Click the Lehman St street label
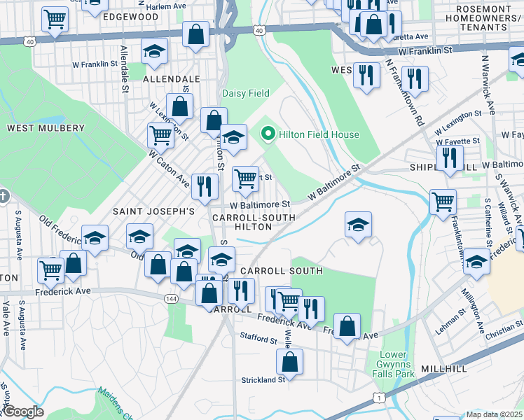Viewport: 524px width, 420px height. [450, 322]
